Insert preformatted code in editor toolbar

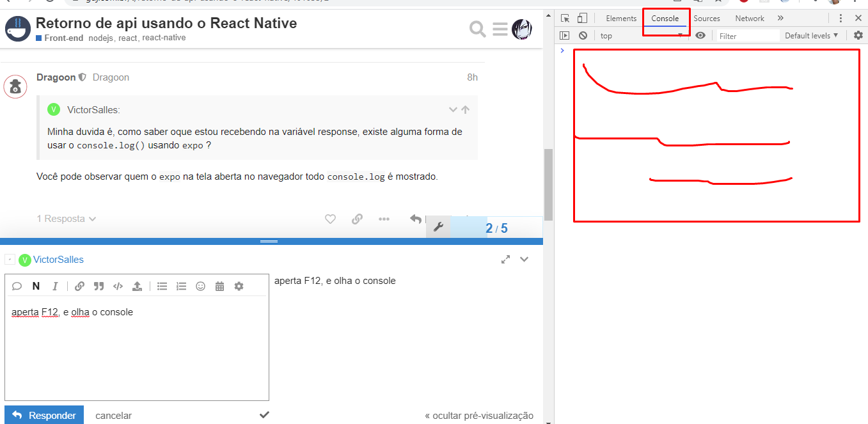pos(118,286)
